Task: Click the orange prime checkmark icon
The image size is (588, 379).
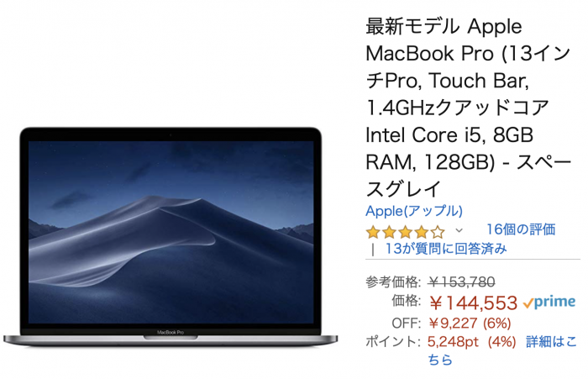Action: click(528, 303)
